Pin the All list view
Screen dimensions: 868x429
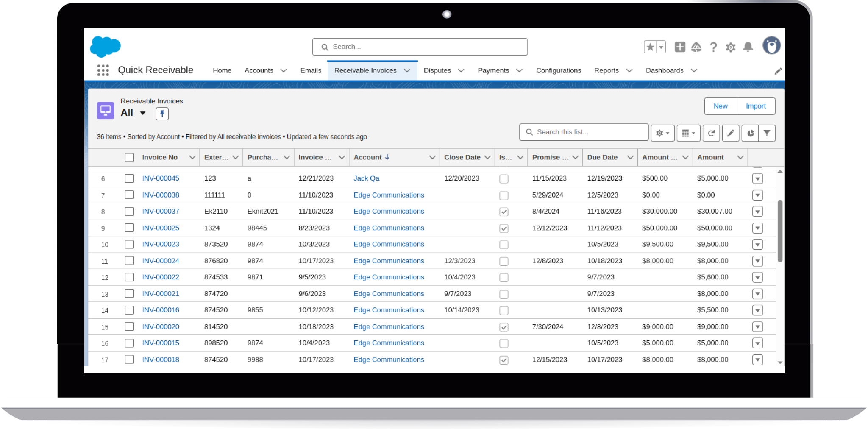coord(162,114)
